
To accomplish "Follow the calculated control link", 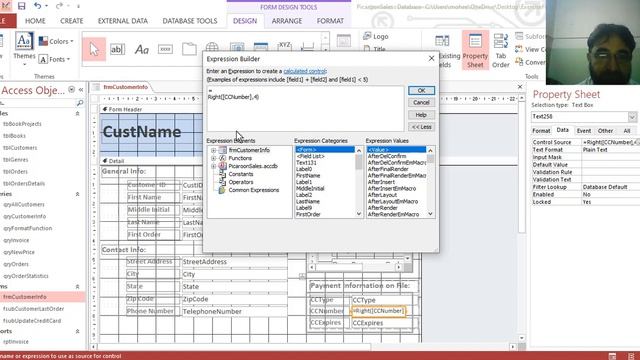I will point(304,71).
